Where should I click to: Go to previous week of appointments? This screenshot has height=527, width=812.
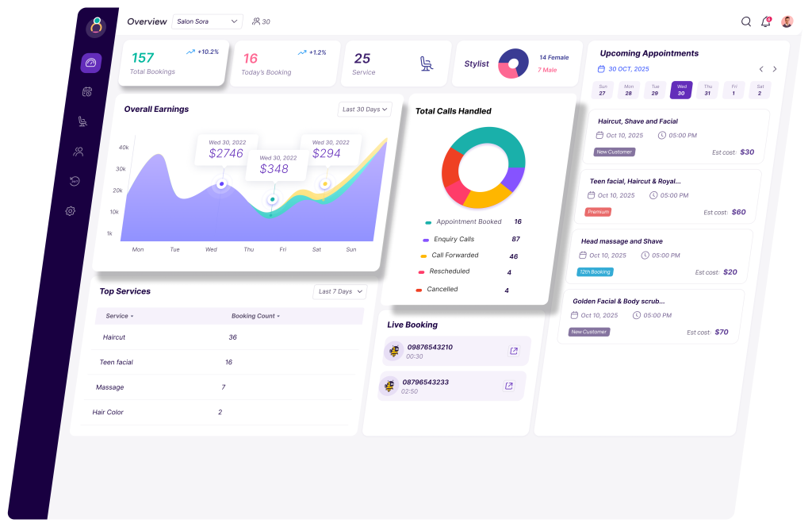[761, 69]
